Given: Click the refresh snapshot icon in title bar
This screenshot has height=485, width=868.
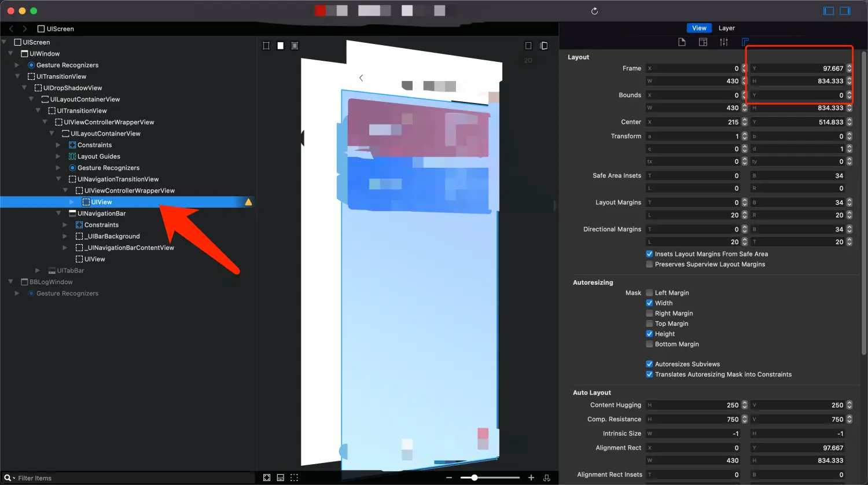Looking at the screenshot, I should (x=594, y=11).
